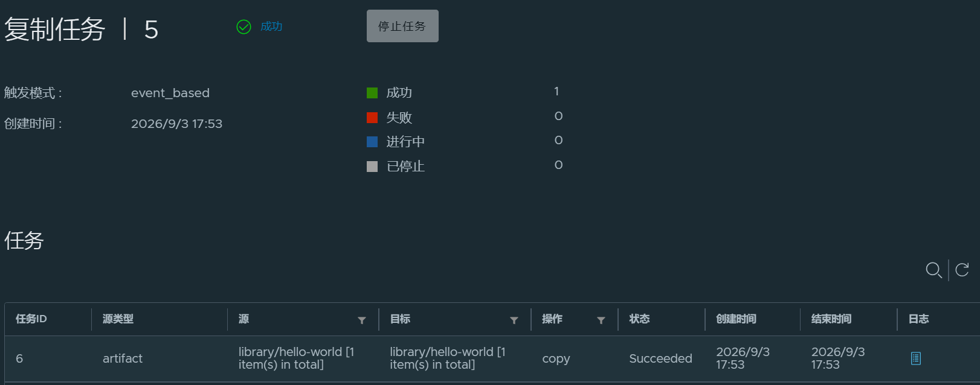Refresh the task list

962,269
